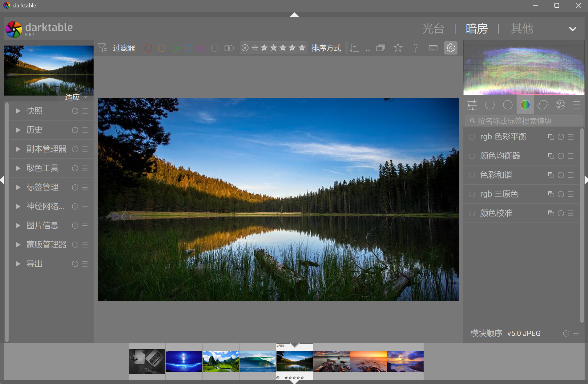Toggle red color label filter

[x=149, y=48]
